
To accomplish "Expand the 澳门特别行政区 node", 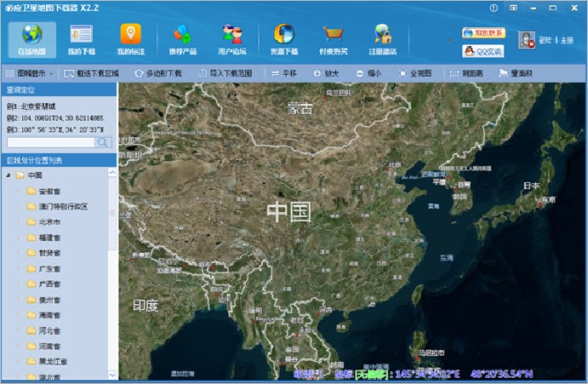I will pyautogui.click(x=19, y=206).
